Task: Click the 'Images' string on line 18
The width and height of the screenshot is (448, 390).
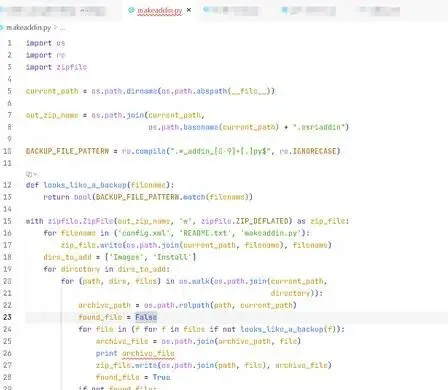Action: [127, 257]
